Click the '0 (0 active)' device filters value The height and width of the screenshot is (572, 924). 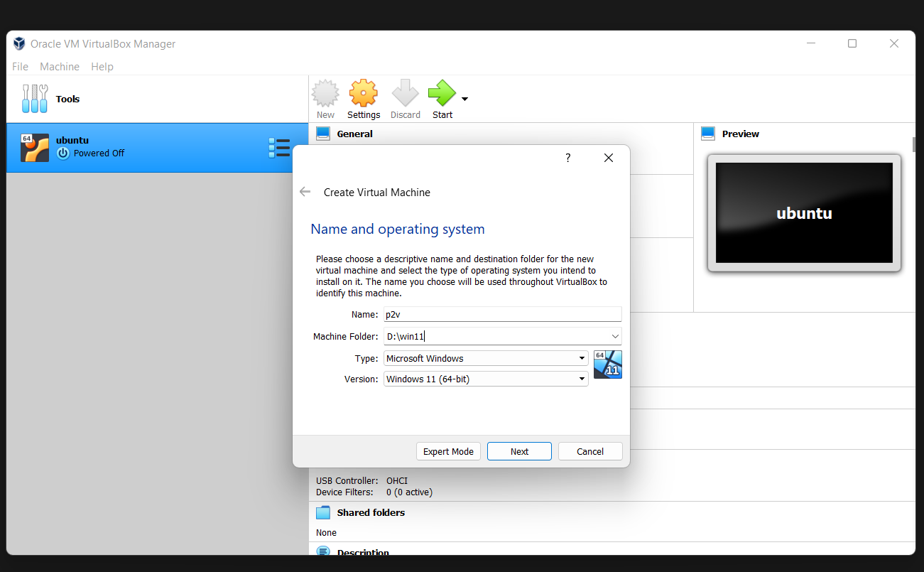click(409, 492)
